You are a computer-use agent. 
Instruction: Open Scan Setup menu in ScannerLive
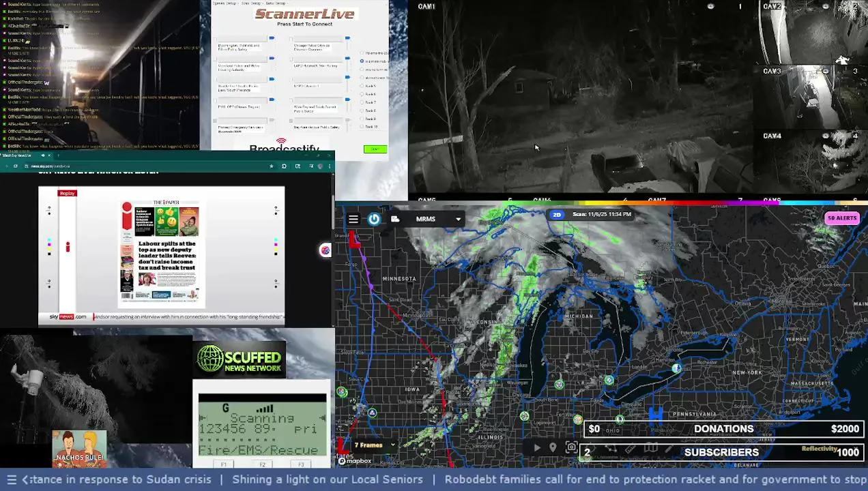click(x=251, y=3)
